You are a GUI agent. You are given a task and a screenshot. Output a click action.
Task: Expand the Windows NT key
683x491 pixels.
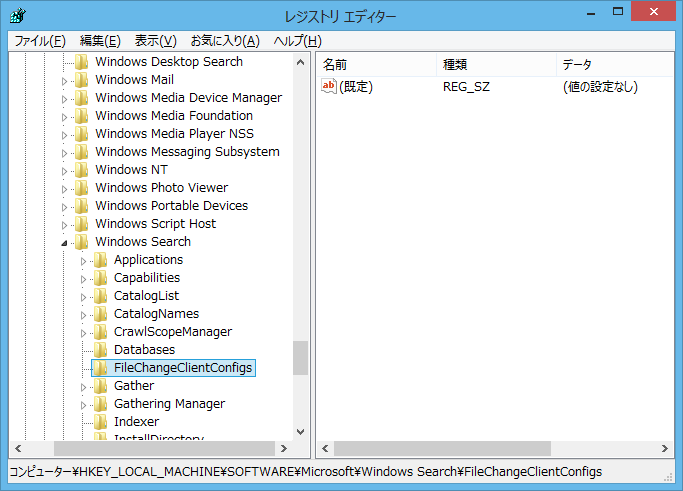click(x=64, y=171)
